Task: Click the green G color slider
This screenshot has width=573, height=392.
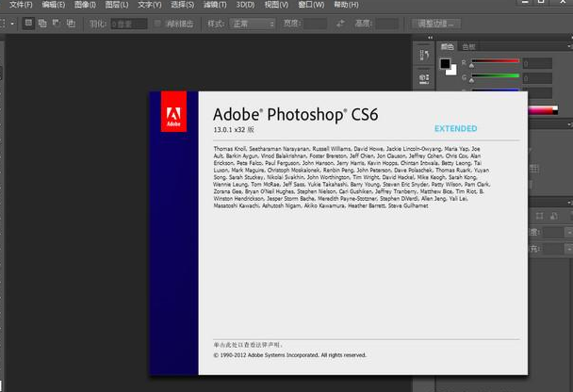Action: click(x=495, y=75)
